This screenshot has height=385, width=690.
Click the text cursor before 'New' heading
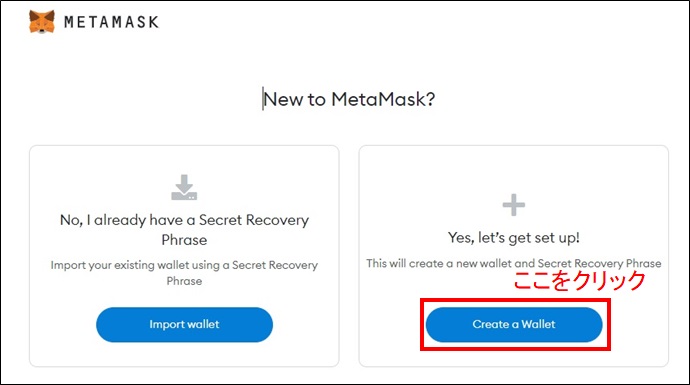tap(263, 99)
